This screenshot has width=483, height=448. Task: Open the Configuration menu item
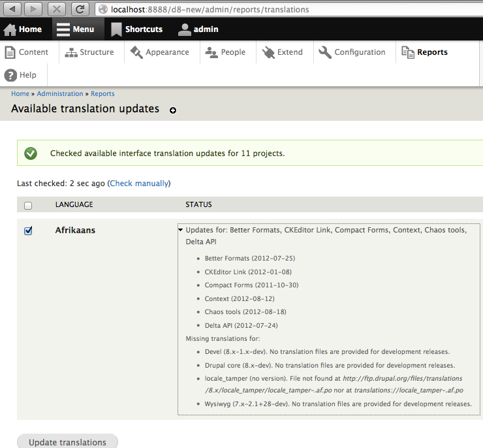(x=352, y=52)
